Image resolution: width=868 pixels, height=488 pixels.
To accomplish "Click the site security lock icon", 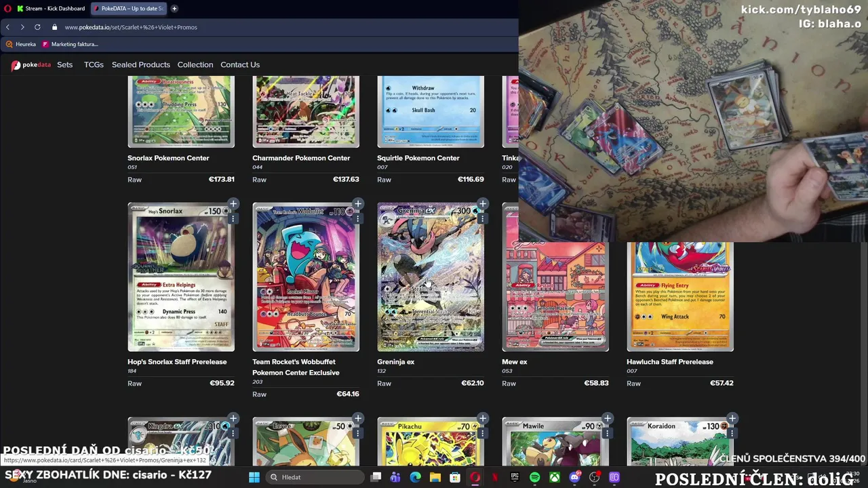I will tap(55, 27).
